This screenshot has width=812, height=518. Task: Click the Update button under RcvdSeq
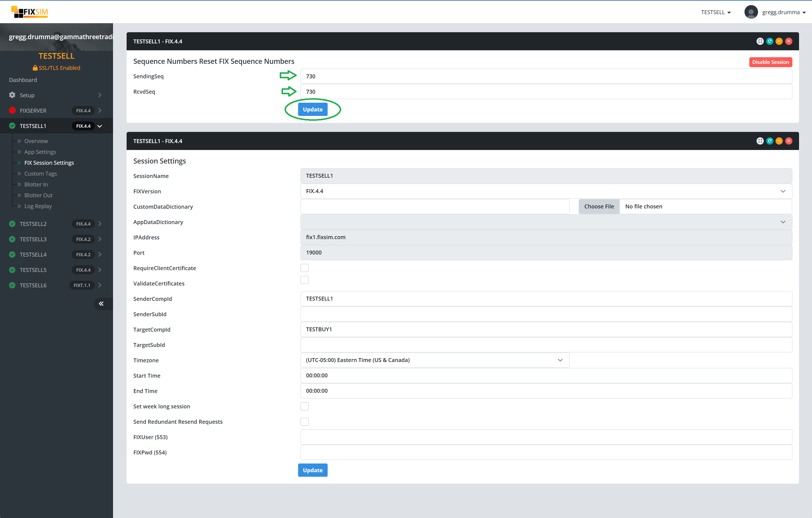tap(313, 110)
